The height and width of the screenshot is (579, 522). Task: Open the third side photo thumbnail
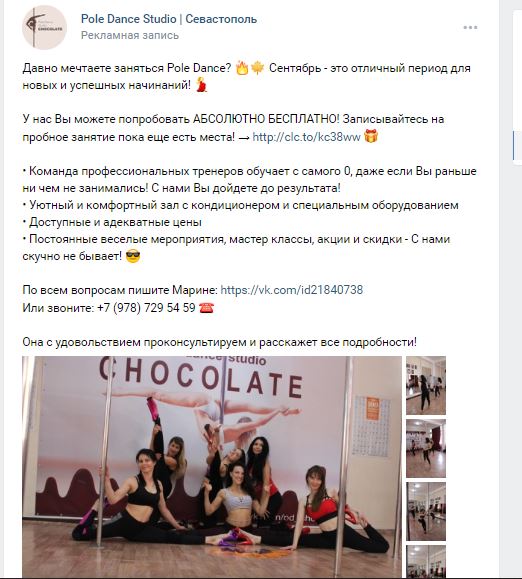(x=426, y=511)
